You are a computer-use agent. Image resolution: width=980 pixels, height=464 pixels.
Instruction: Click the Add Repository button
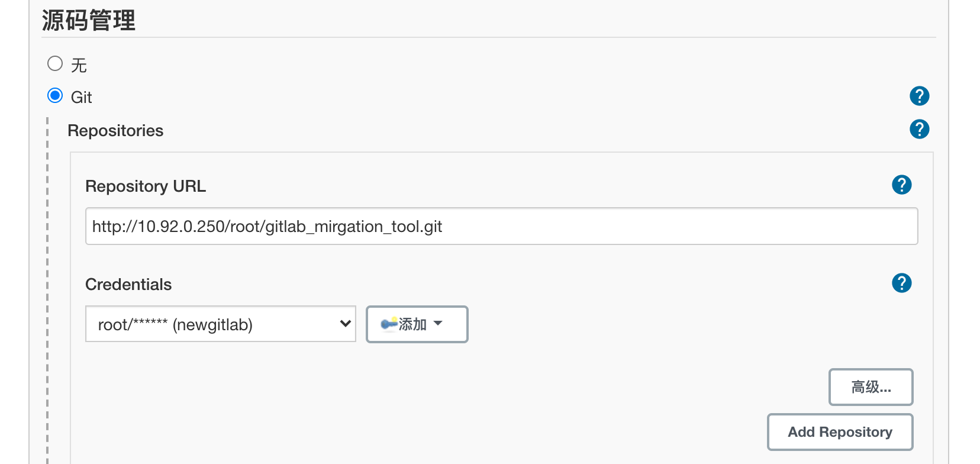coord(840,432)
